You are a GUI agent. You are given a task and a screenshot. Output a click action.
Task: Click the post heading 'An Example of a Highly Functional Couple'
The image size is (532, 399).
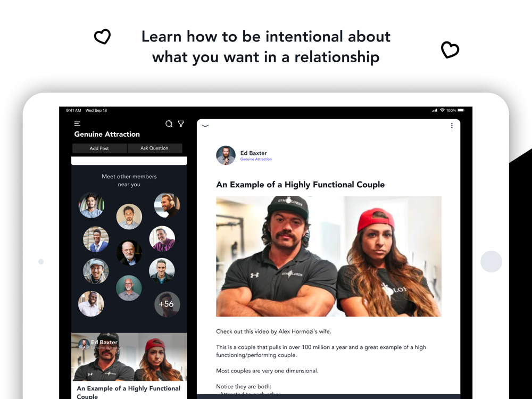point(300,185)
